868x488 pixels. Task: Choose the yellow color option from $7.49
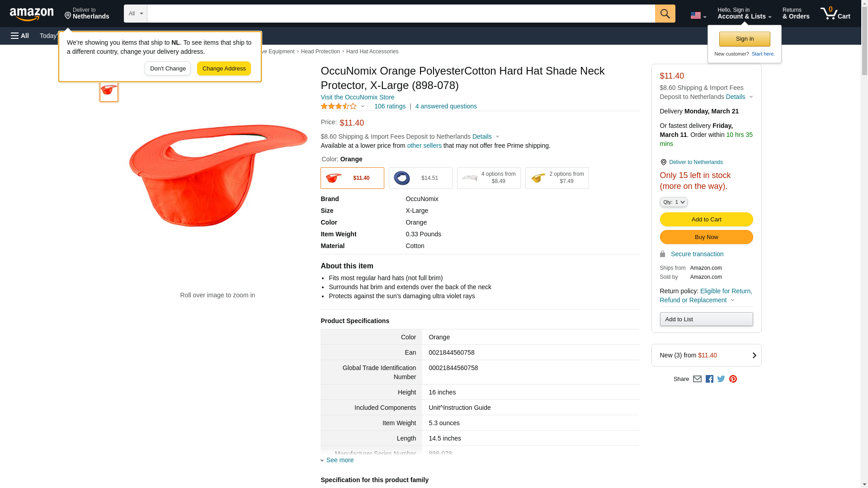point(557,178)
